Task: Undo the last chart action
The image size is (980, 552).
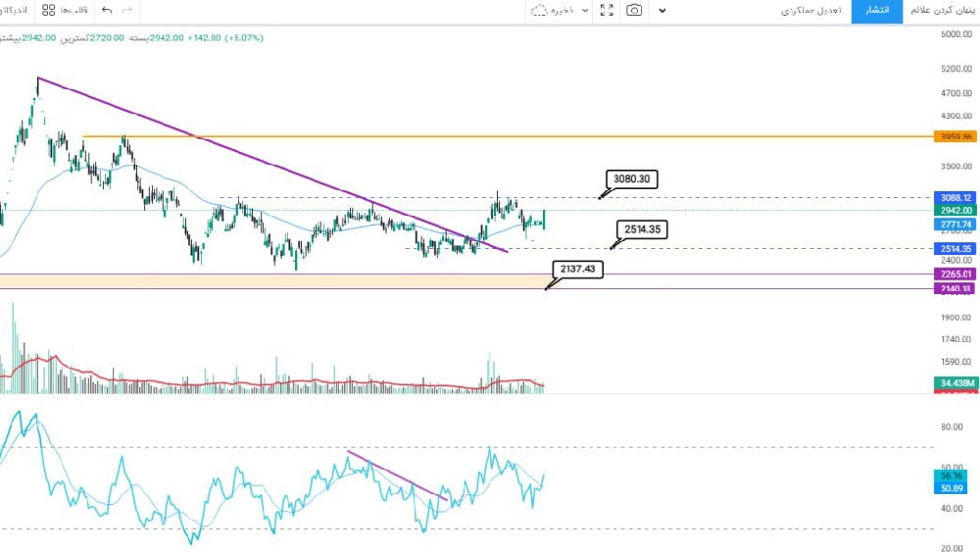Action: [x=107, y=10]
